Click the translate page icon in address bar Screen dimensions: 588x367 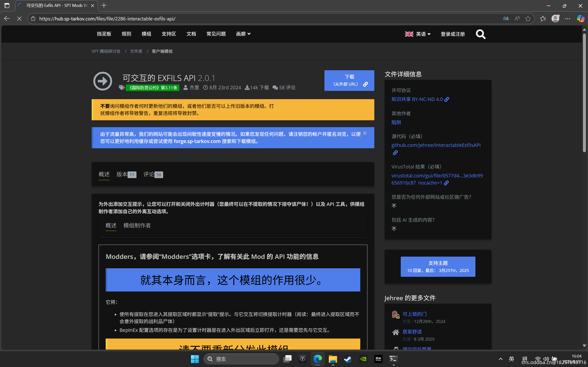(x=506, y=19)
